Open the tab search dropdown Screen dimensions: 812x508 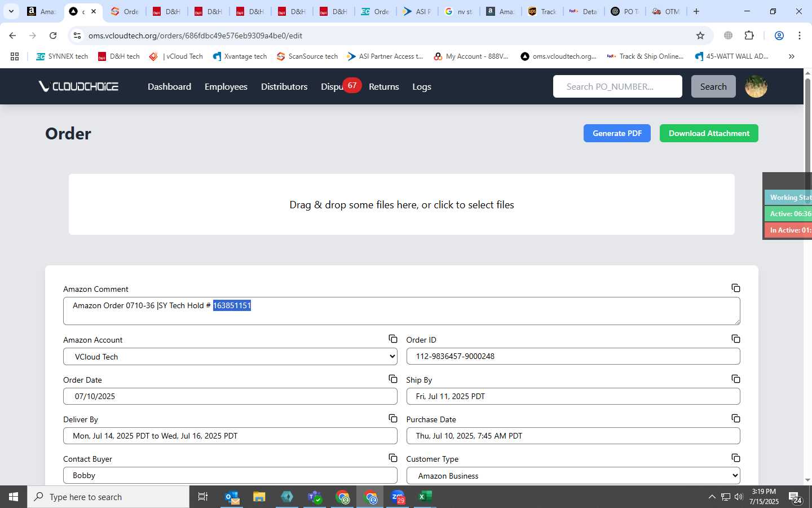11,11
